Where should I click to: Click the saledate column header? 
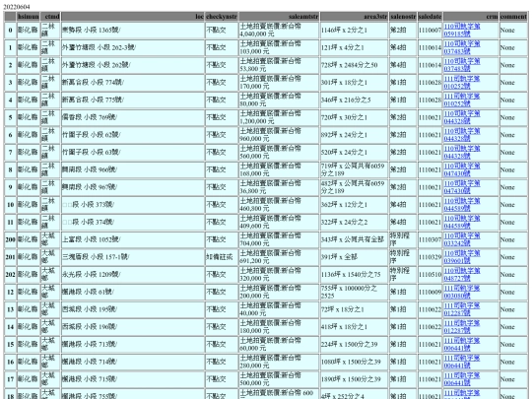430,17
